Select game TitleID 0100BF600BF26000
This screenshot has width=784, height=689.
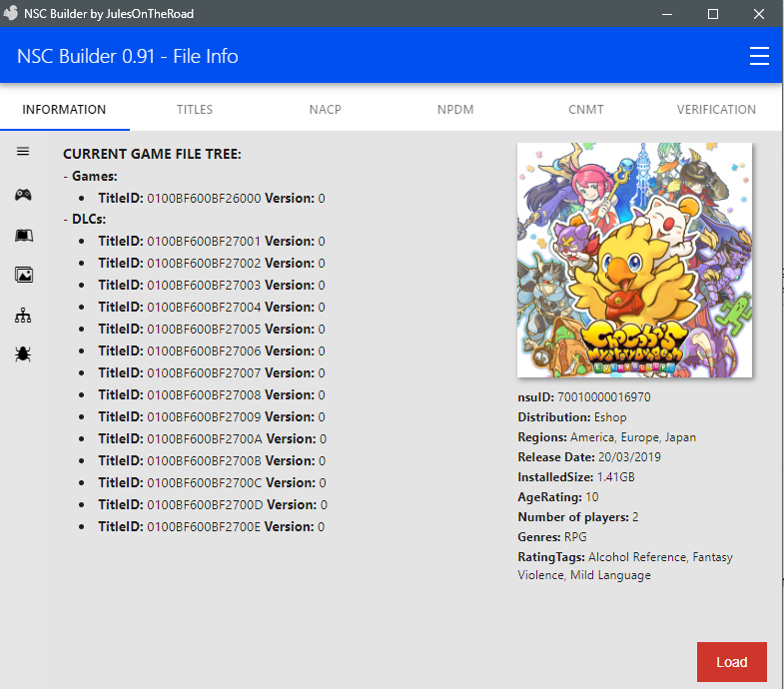(x=212, y=198)
